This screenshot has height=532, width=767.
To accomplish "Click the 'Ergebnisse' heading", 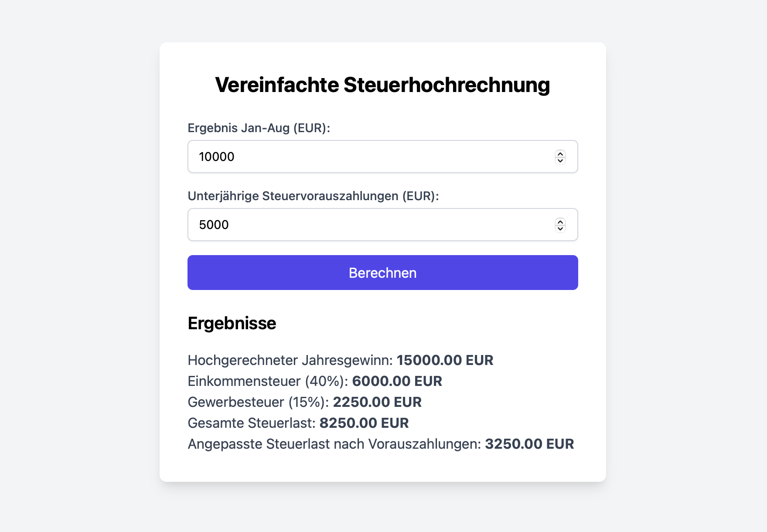I will (232, 323).
